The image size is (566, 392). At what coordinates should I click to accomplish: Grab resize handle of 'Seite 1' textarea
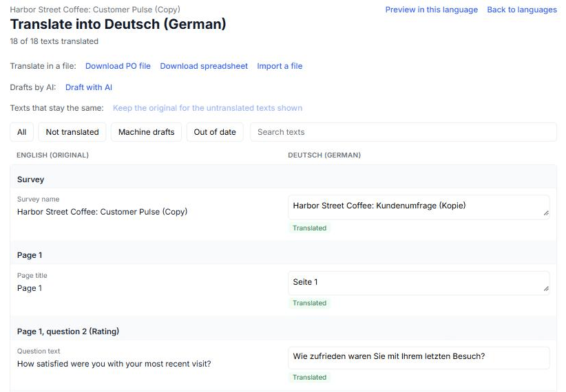546,289
